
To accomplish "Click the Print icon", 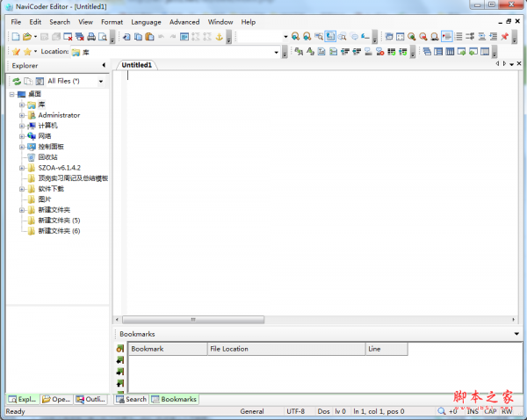I will [x=91, y=37].
